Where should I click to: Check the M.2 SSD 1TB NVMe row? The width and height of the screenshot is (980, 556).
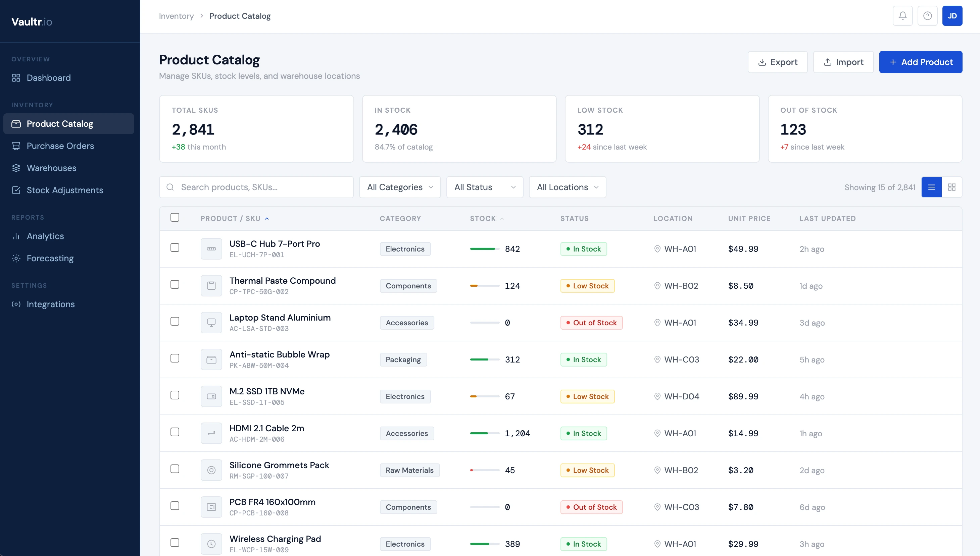click(x=175, y=395)
